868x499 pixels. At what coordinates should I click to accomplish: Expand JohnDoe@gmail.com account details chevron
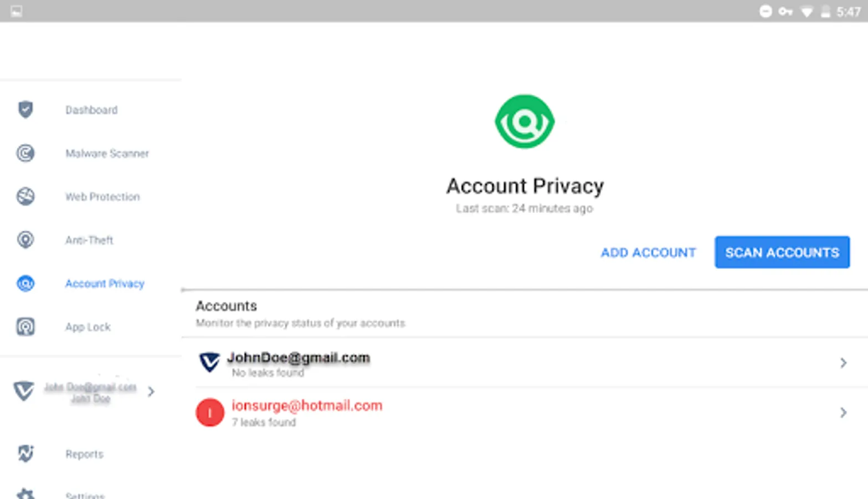[x=843, y=363]
